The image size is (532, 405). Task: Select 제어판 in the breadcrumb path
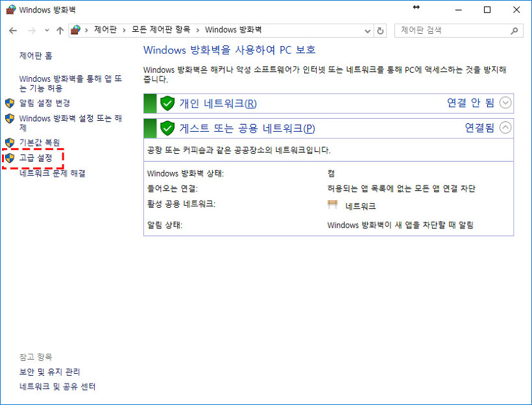click(106, 30)
